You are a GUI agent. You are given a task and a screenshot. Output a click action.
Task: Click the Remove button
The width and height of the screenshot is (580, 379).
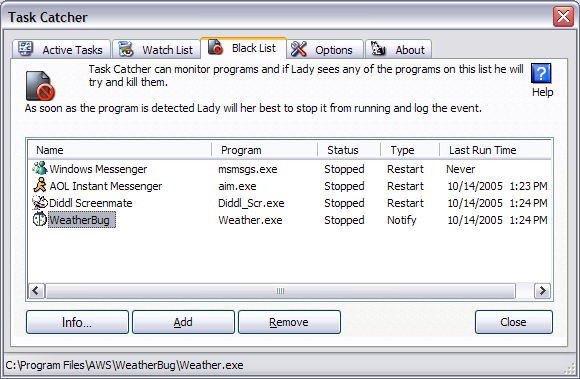(x=289, y=322)
